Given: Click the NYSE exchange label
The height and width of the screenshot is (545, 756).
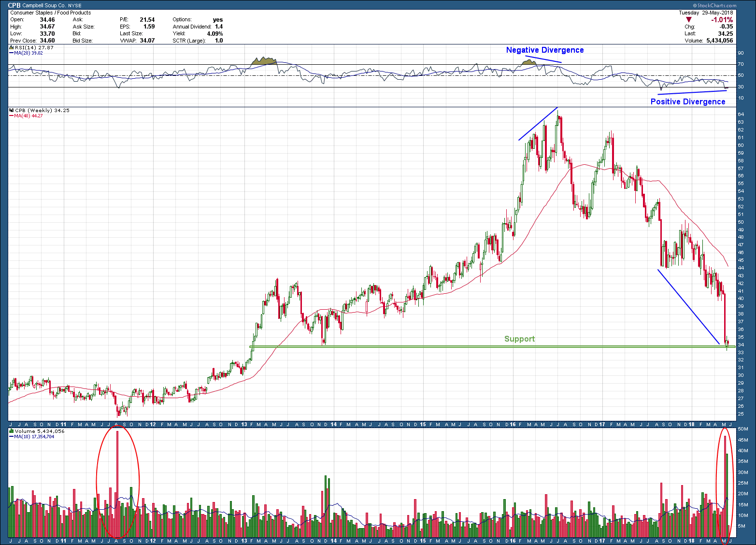Looking at the screenshot, I should pos(75,6).
